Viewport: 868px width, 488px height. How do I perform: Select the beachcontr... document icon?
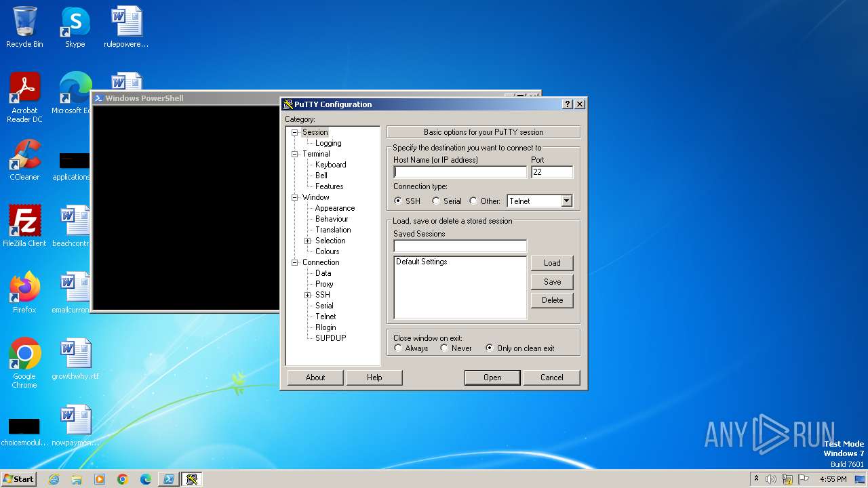coord(73,226)
